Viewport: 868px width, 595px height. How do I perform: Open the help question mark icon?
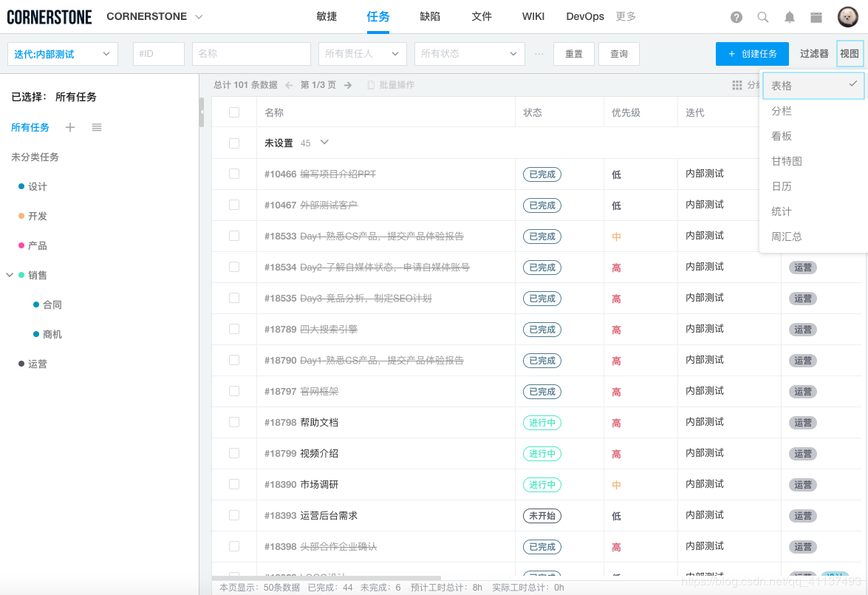tap(737, 16)
